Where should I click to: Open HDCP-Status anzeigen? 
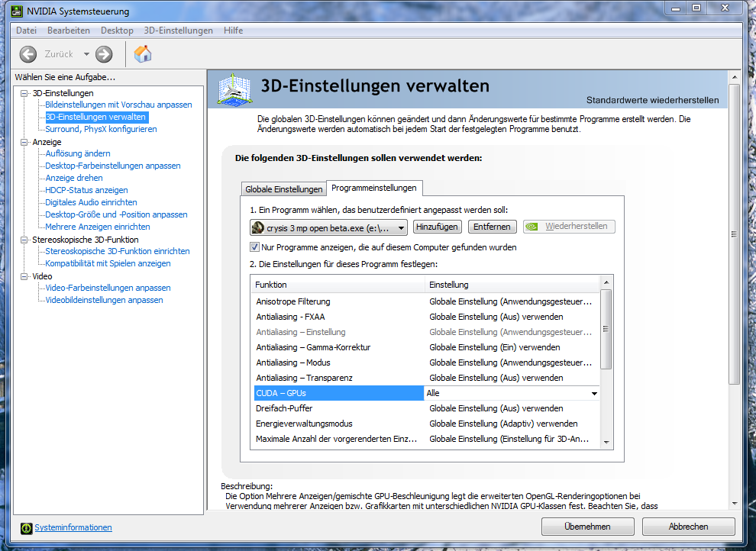(86, 190)
